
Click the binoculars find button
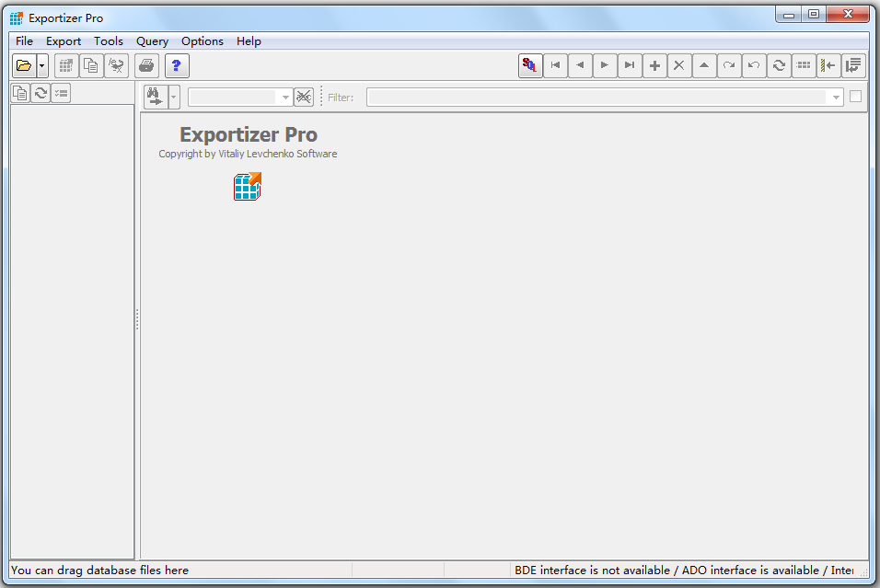tap(155, 97)
